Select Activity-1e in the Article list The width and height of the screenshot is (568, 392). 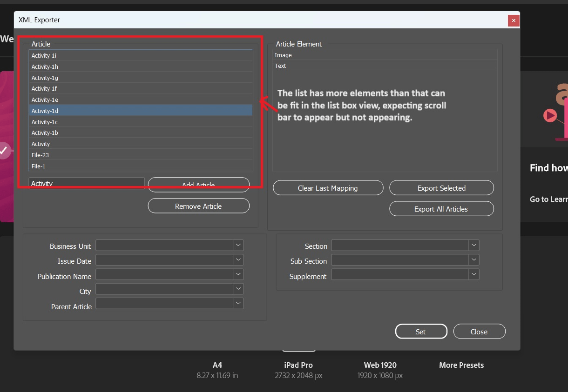(x=141, y=100)
